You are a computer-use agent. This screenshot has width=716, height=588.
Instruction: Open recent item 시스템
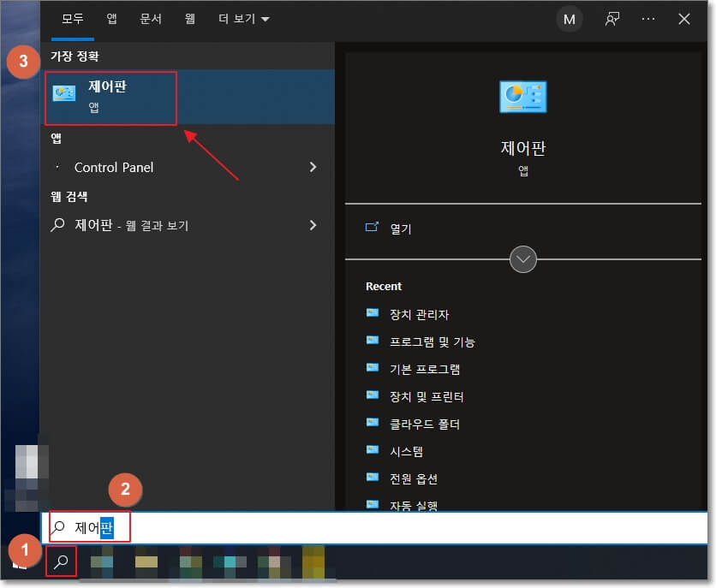tap(406, 452)
